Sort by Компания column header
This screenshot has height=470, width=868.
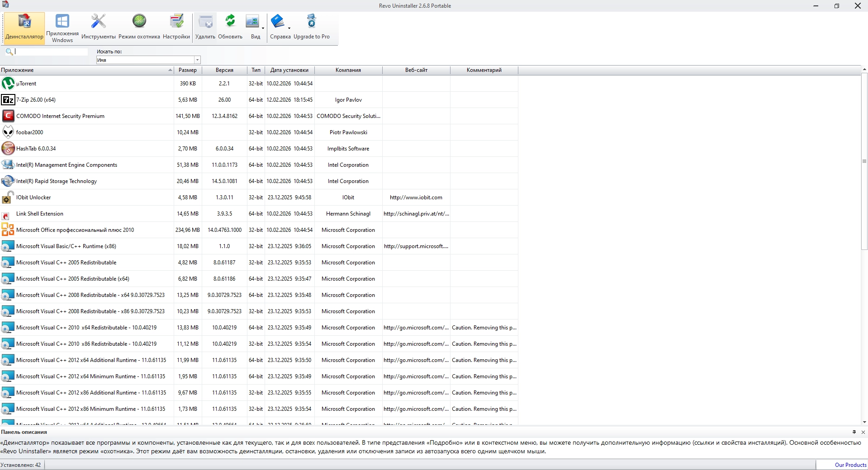click(348, 70)
